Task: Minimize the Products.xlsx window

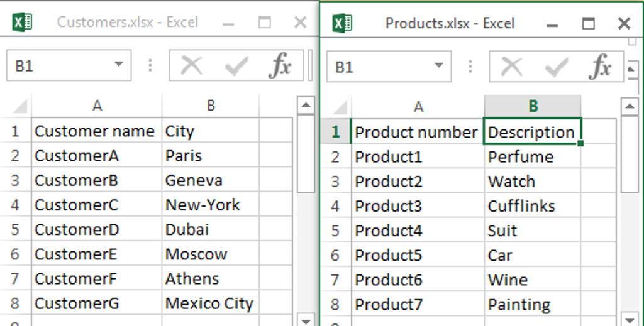Action: (552, 24)
